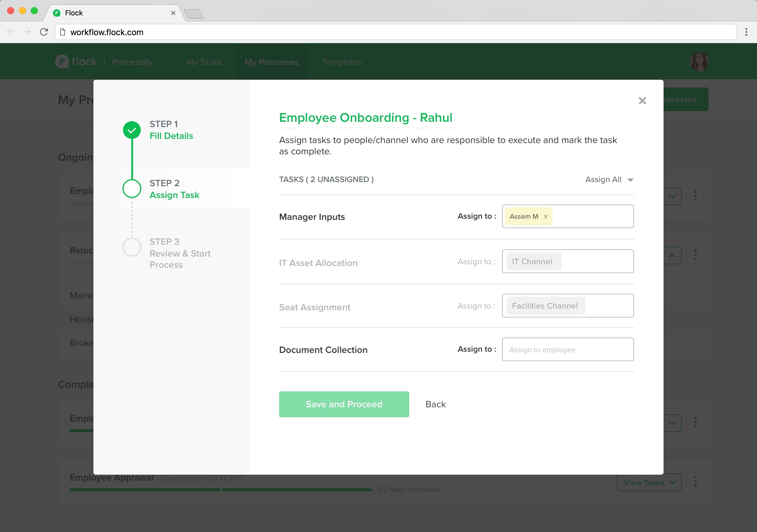Go Back to previous step

(436, 404)
